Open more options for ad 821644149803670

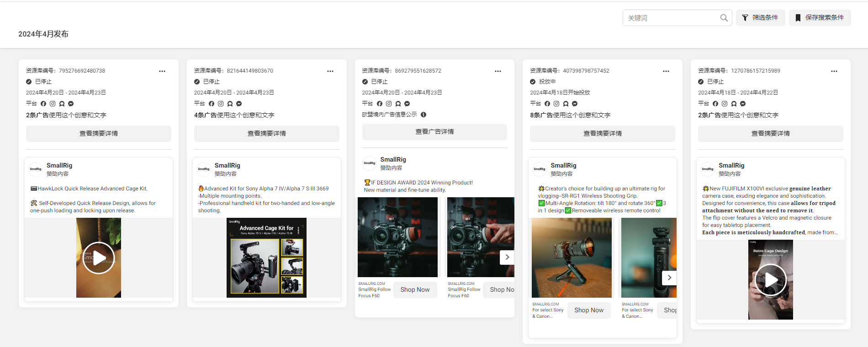click(x=330, y=71)
